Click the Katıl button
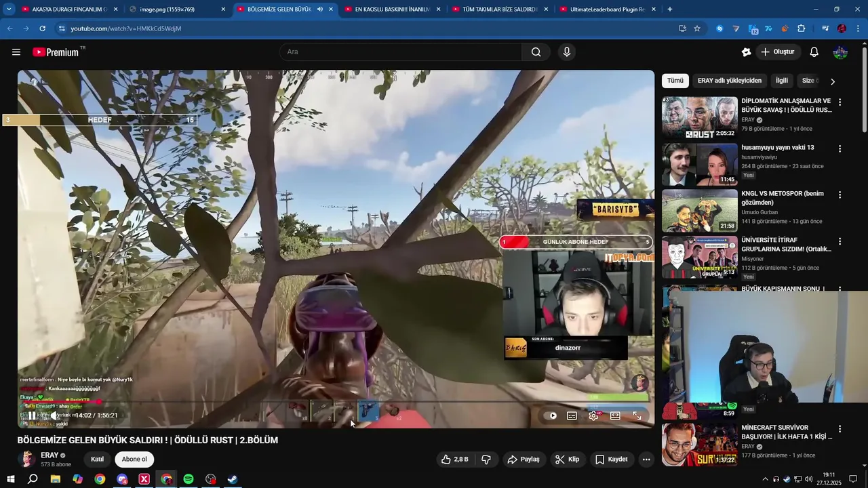This screenshot has height=488, width=868. click(x=98, y=460)
